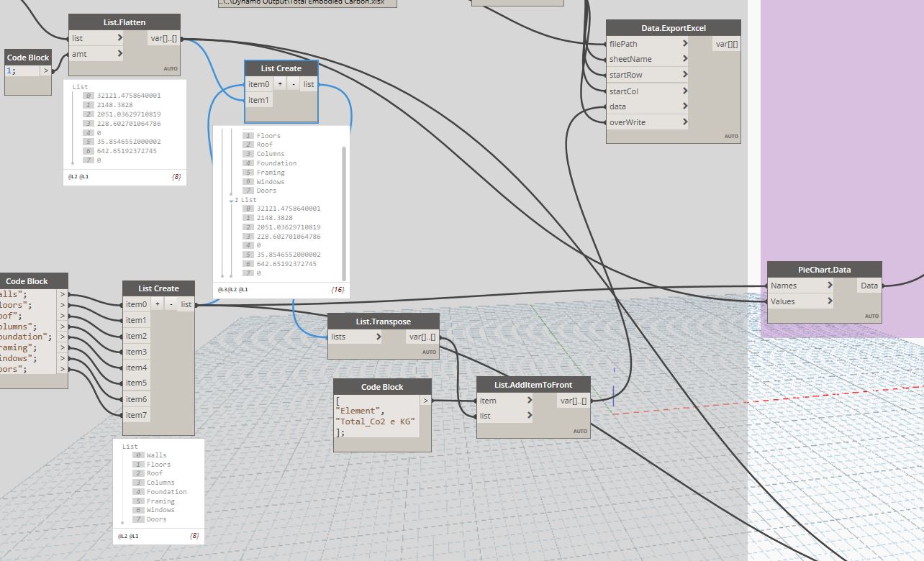Select the upper List Create node title
924x561 pixels.
(x=281, y=68)
